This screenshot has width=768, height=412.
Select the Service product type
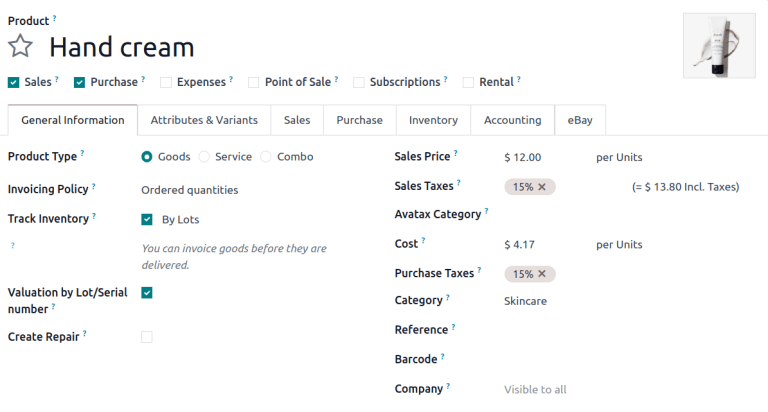click(204, 157)
